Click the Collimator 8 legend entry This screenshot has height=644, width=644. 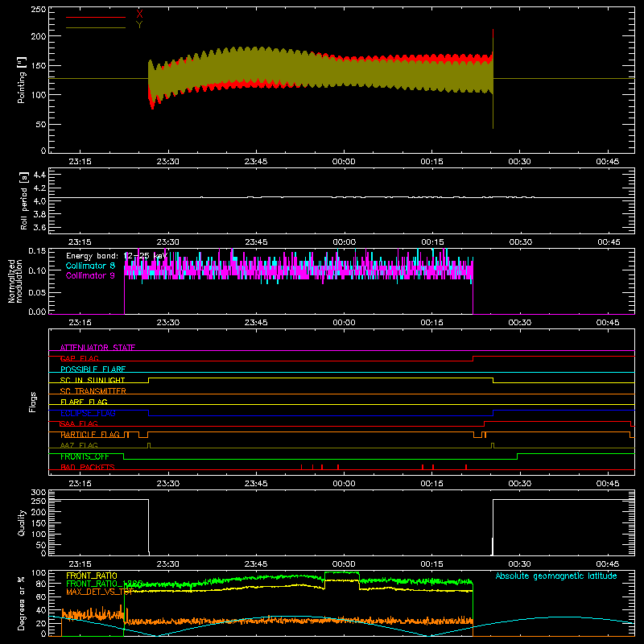coord(90,266)
